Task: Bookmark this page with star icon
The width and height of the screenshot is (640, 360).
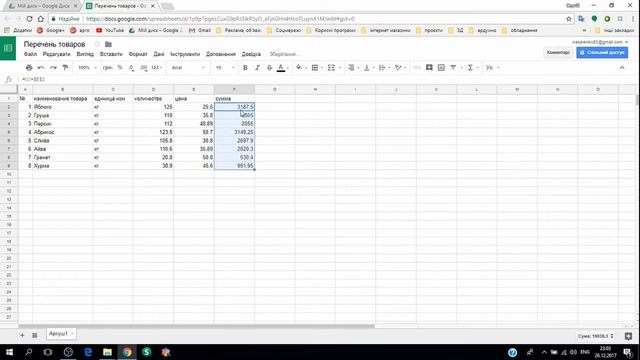Action: click(x=569, y=19)
